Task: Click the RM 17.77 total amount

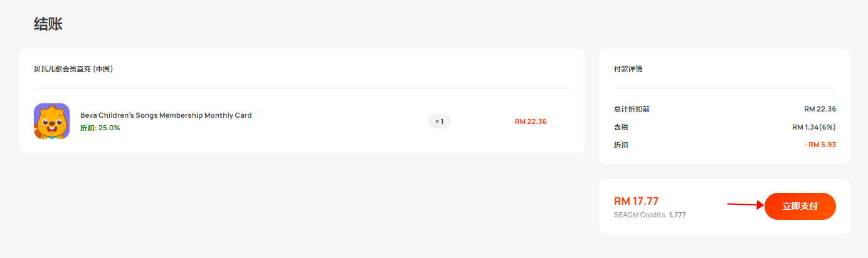Action: tap(636, 201)
